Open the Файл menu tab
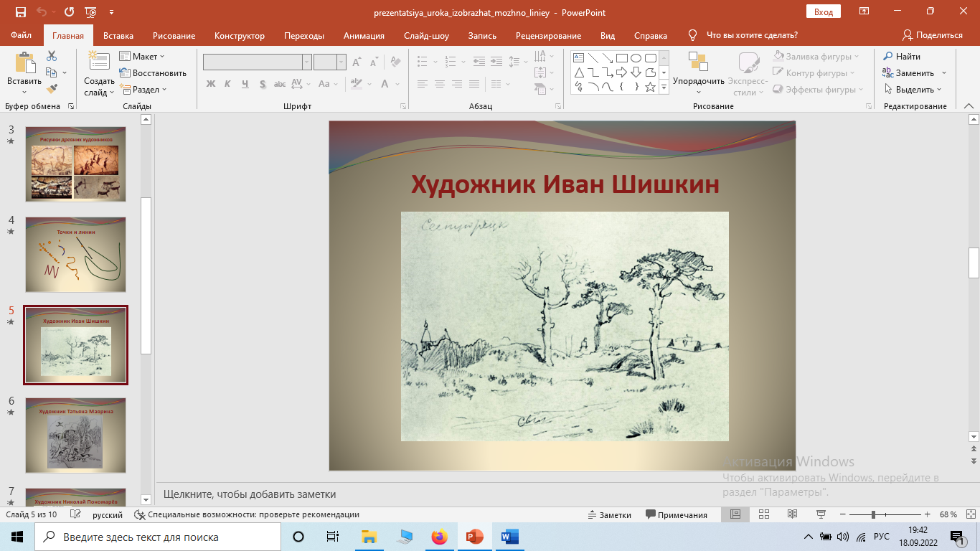Viewport: 980px width, 551px height. click(22, 35)
